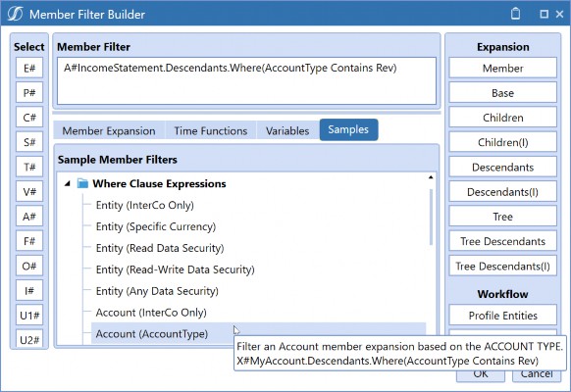Click the Where Clause Expressions folder icon

click(x=82, y=183)
